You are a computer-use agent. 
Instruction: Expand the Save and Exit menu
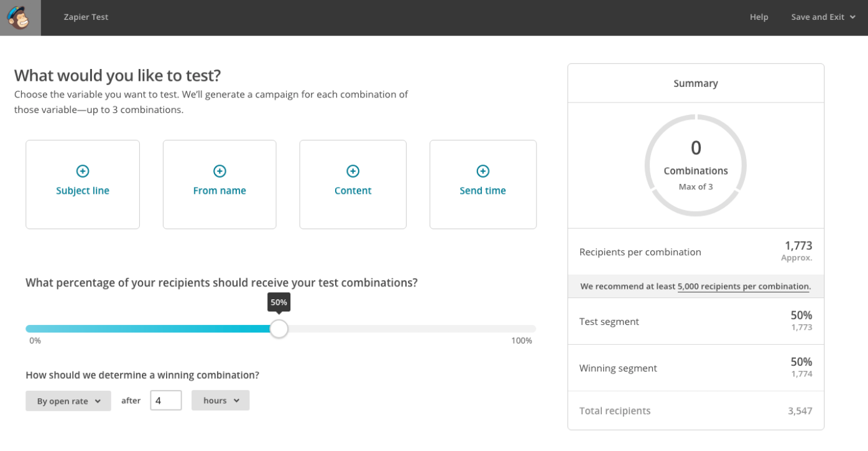click(823, 17)
